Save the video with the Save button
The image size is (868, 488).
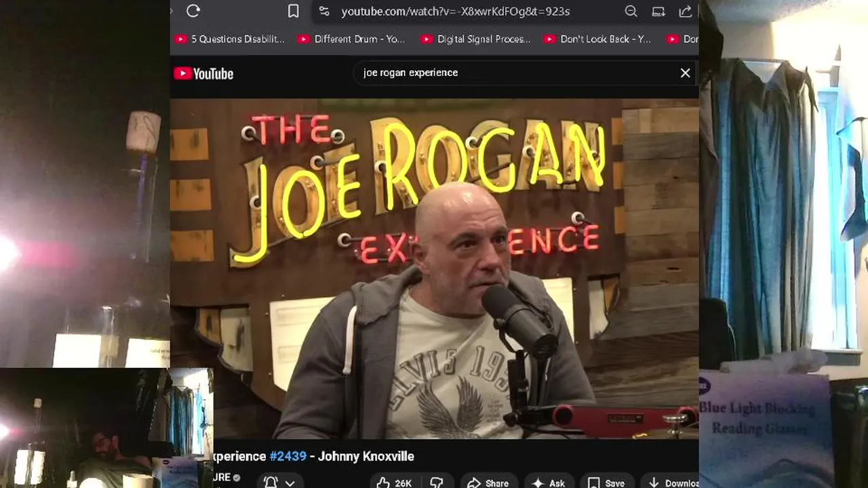click(x=606, y=483)
